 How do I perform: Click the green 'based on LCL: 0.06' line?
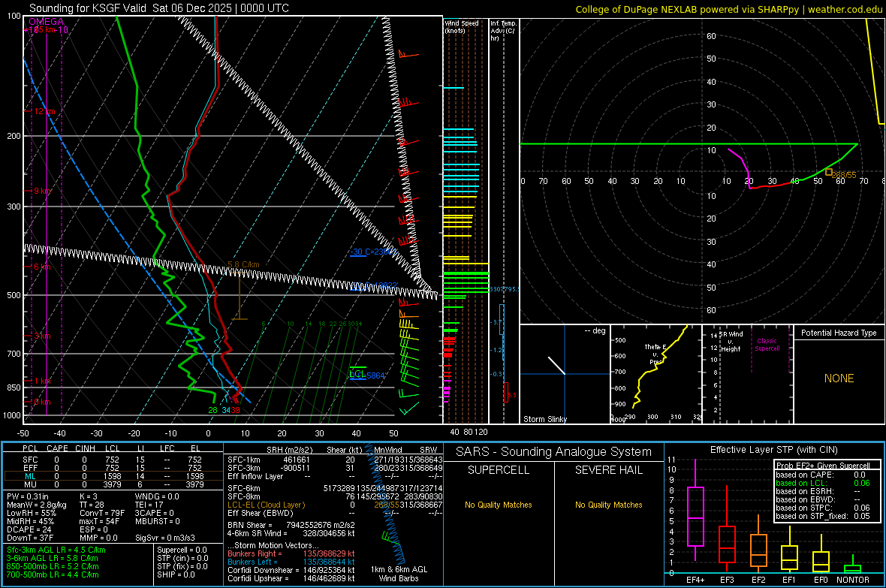[x=823, y=483]
